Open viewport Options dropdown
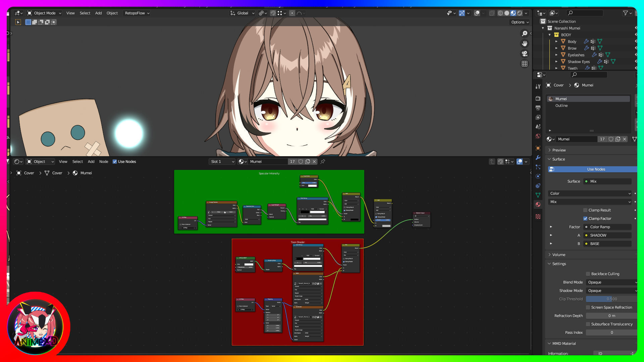This screenshot has width=644, height=362. [x=520, y=22]
